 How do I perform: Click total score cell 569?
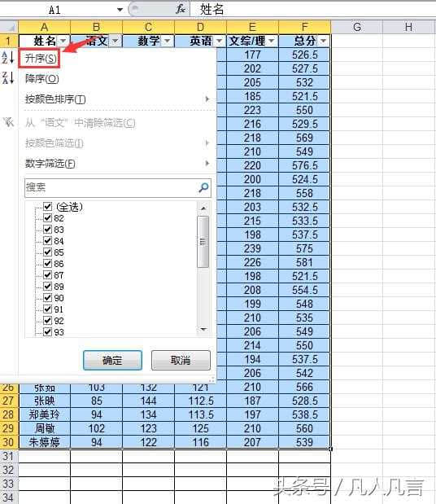pos(304,138)
